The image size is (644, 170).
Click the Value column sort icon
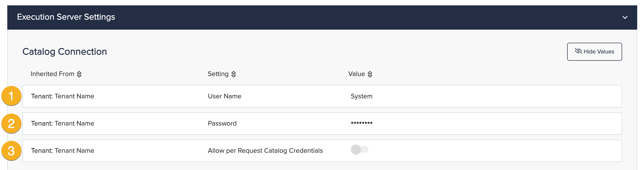tap(370, 74)
